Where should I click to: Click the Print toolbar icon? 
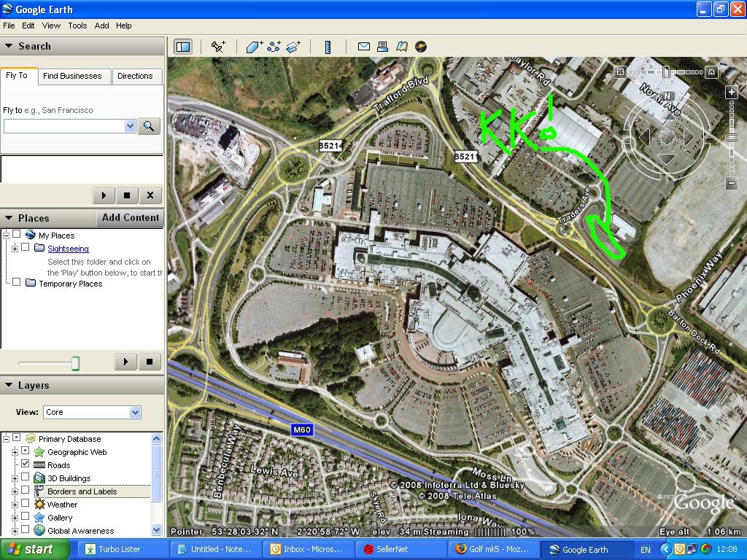pyautogui.click(x=382, y=46)
